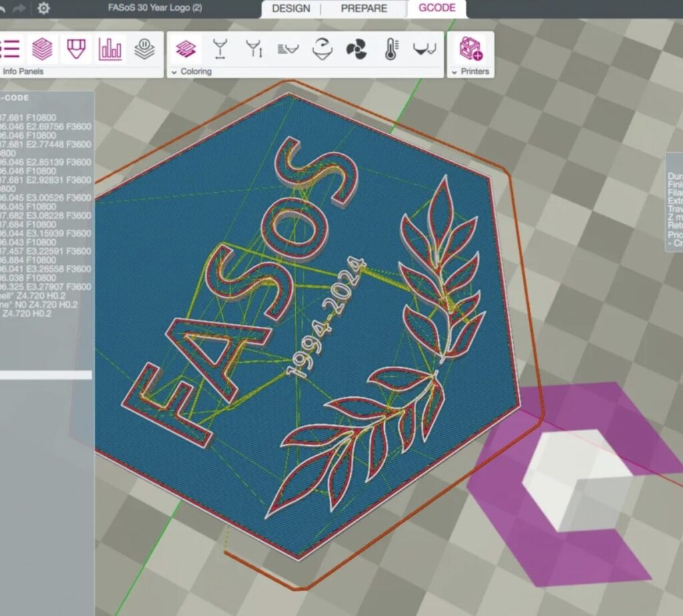Select G-code line with E2.85139 F3600

pos(46,162)
